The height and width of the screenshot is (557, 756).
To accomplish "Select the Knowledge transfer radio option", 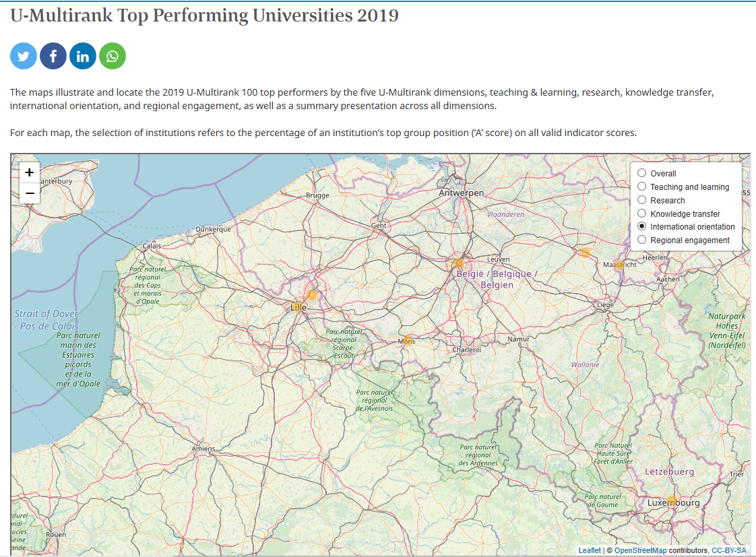I will [641, 214].
